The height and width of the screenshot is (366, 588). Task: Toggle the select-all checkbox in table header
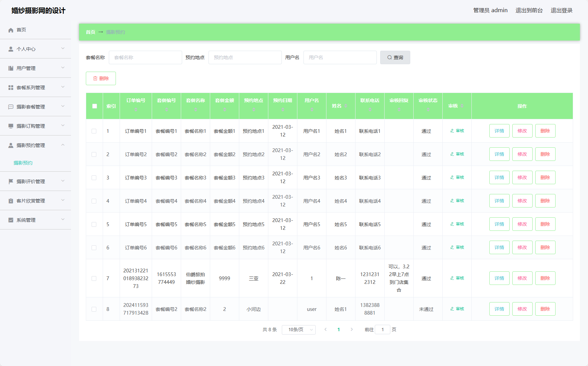95,106
